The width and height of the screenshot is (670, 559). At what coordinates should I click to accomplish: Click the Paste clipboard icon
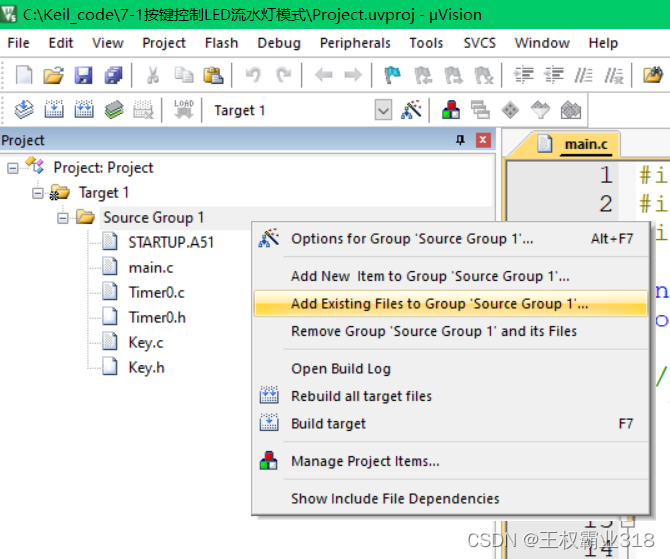(213, 75)
